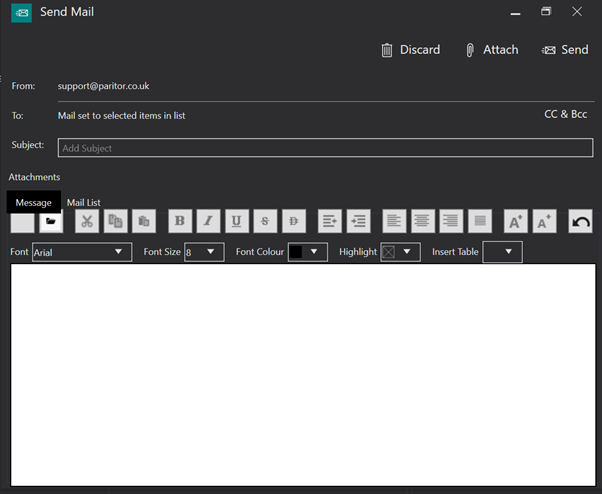Viewport: 602px width, 494px height.
Task: Click the indent icon with arrow on right
Action: pyautogui.click(x=329, y=221)
